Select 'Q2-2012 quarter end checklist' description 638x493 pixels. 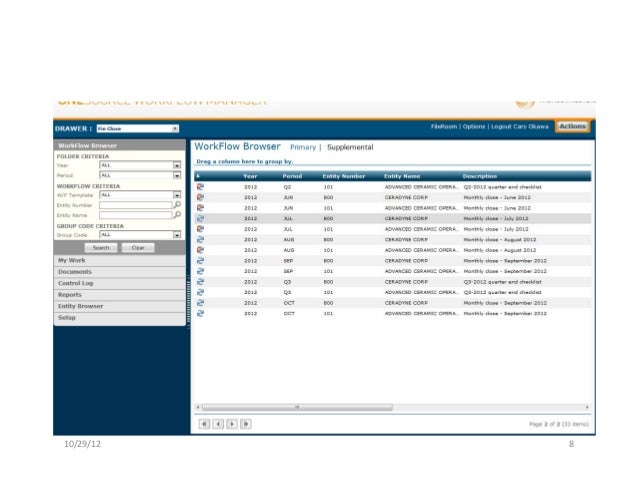coord(503,187)
